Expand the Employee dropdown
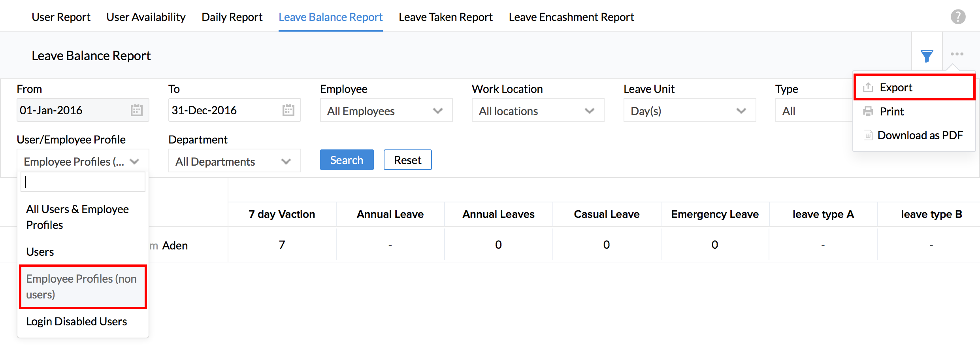This screenshot has width=980, height=355. [x=386, y=111]
